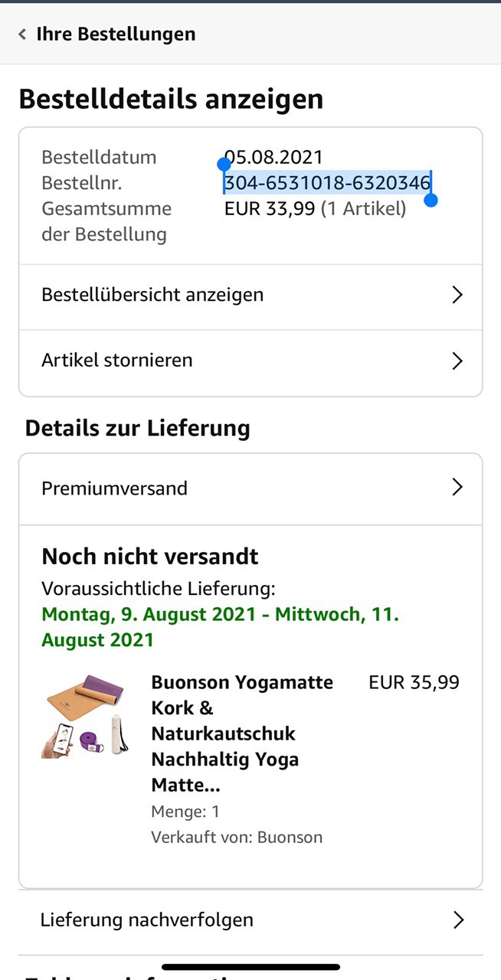Track delivery via Lieferung nachverfolgen text
This screenshot has width=501, height=980.
tap(147, 920)
